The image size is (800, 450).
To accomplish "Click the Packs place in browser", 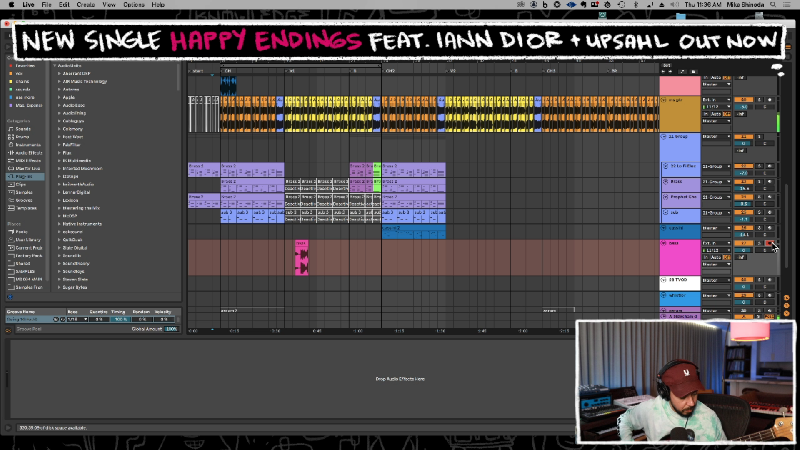I will coord(22,231).
